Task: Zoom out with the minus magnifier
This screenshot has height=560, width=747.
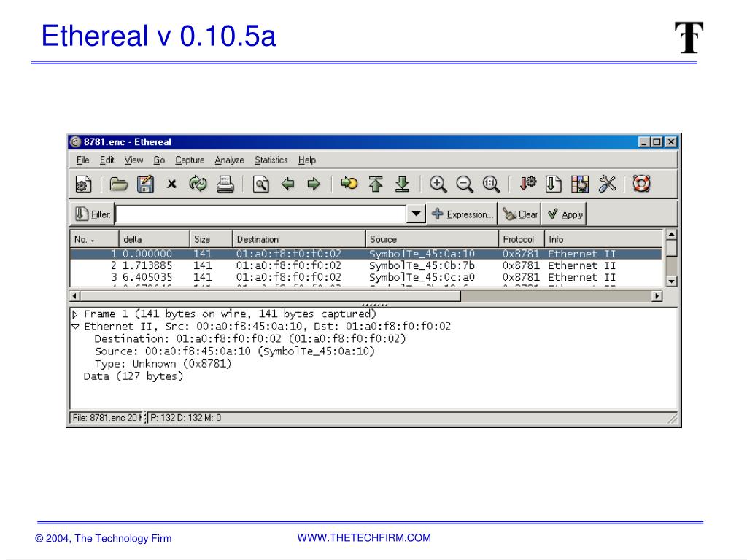Action: tap(465, 184)
